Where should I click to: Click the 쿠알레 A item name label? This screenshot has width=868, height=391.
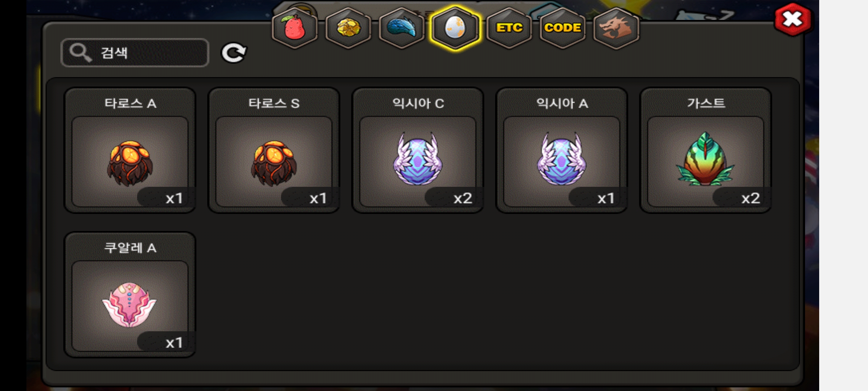(130, 248)
